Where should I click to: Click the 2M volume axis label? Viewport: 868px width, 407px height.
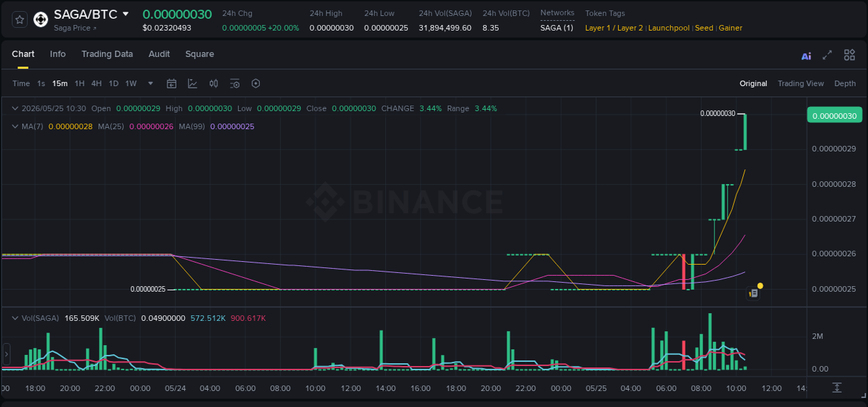tap(817, 336)
